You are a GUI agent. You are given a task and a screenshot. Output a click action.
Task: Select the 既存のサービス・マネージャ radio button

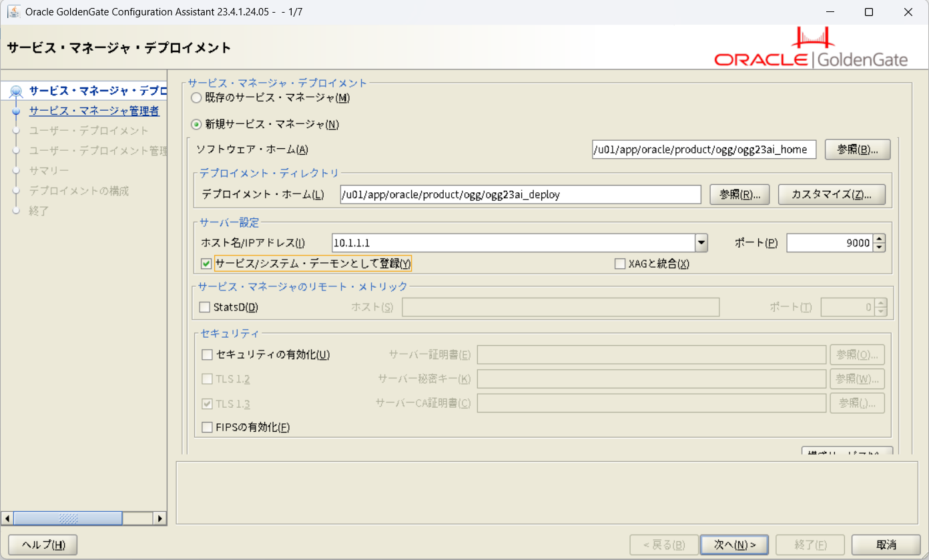[x=196, y=97]
